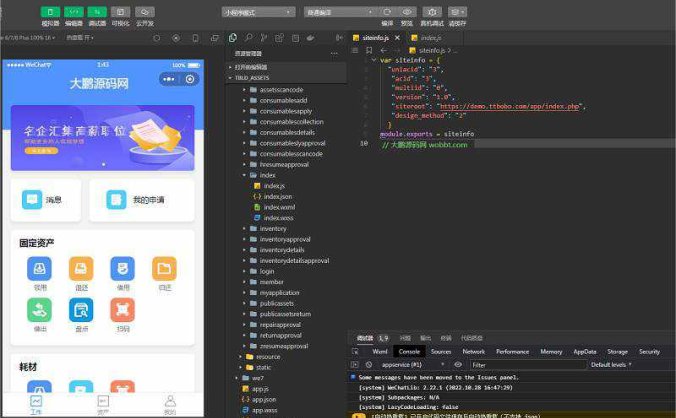Toggle the console live expression eye icon

(458, 365)
